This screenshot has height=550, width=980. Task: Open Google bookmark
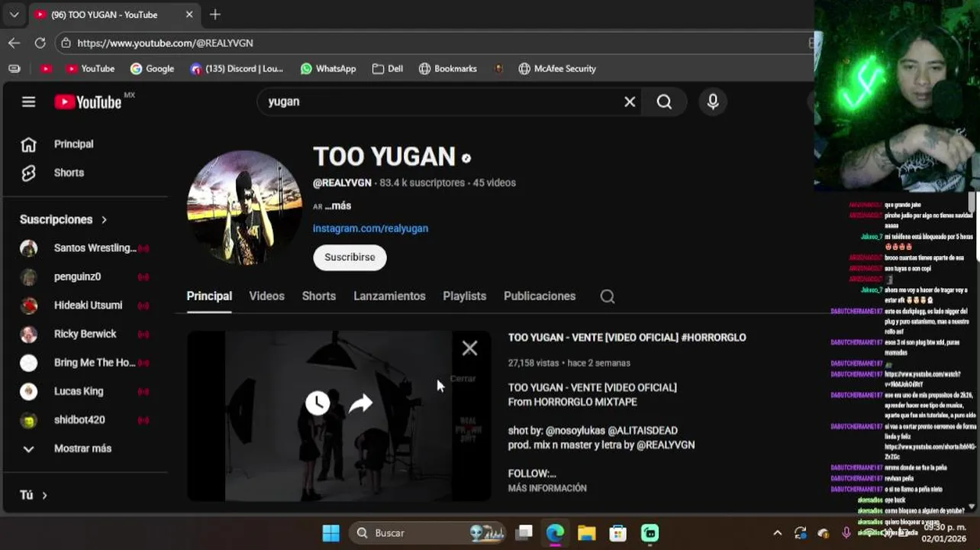pos(152,69)
